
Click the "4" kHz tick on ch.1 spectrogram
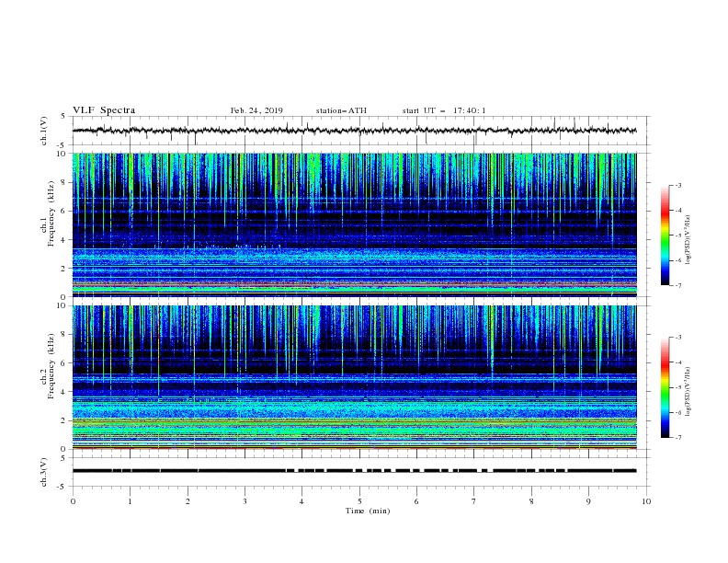pos(63,240)
